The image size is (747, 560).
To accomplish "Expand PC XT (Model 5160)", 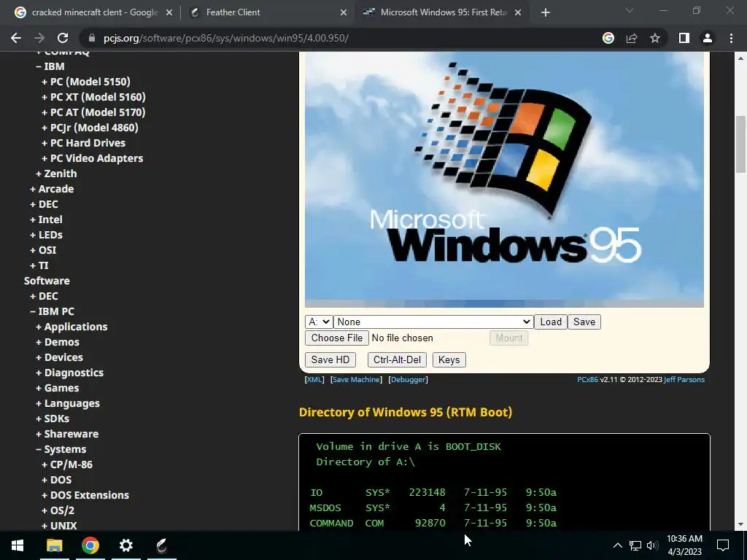I will 94,97.
